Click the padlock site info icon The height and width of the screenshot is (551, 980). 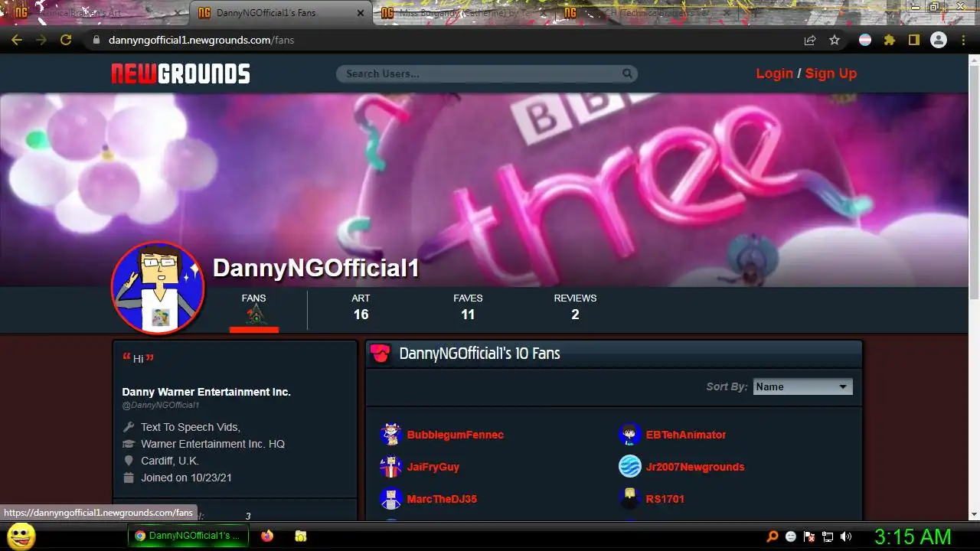point(96,40)
